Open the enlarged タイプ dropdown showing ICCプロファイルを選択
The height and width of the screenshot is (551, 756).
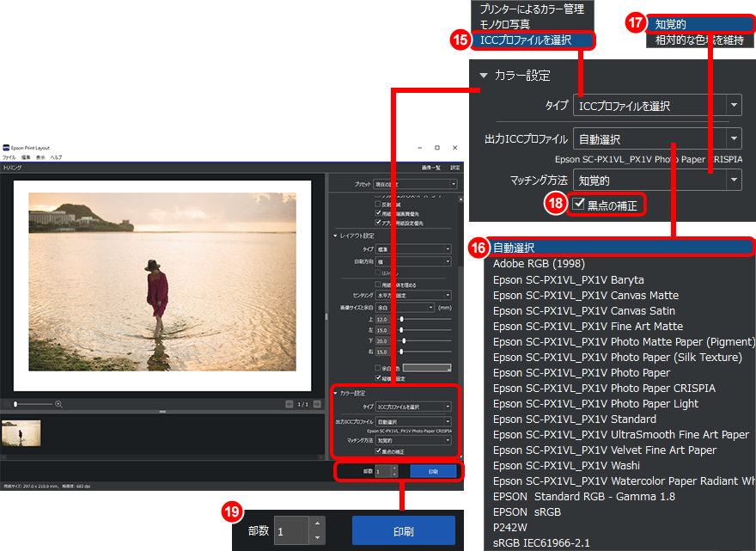[657, 106]
